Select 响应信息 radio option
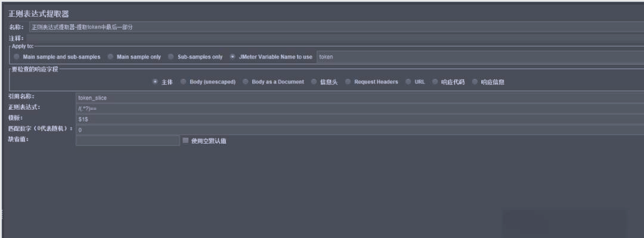The image size is (644, 238). click(x=475, y=82)
